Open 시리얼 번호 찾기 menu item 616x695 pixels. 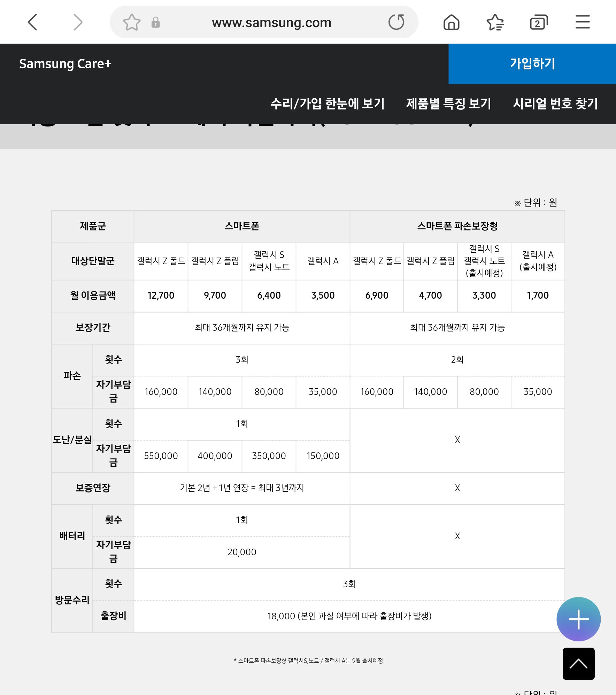555,104
